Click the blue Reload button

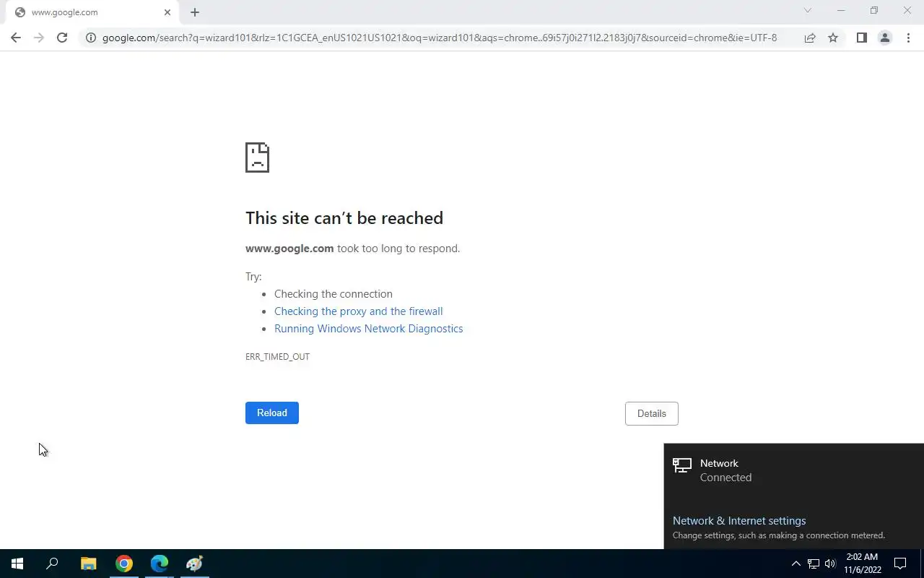(x=272, y=413)
